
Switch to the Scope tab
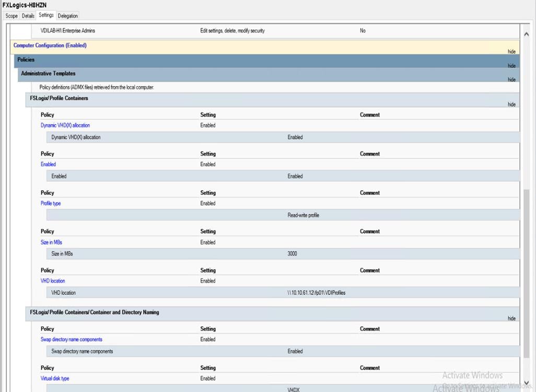coord(11,16)
